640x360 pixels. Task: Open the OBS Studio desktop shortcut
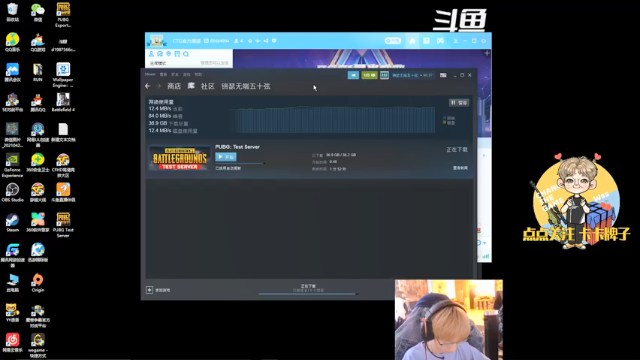click(13, 192)
